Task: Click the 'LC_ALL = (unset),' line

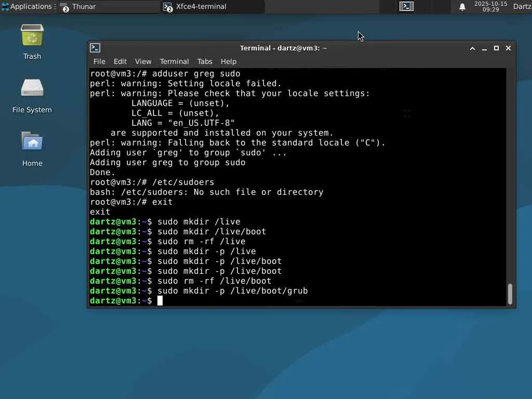Action: tap(176, 113)
